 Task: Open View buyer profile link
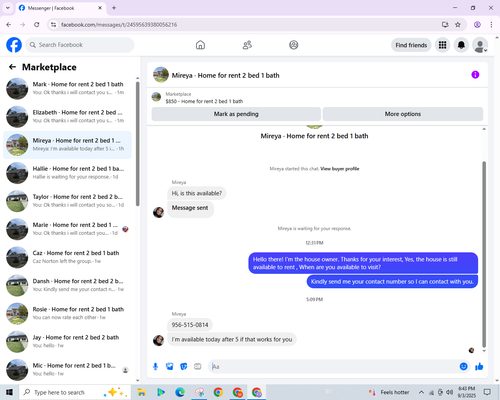pos(340,169)
